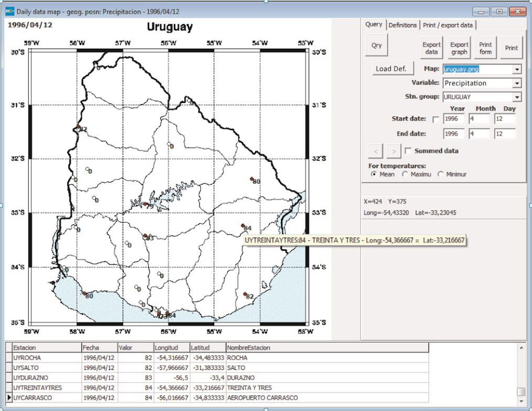
Task: Expand the Stn. group dropdown
Action: tap(517, 97)
